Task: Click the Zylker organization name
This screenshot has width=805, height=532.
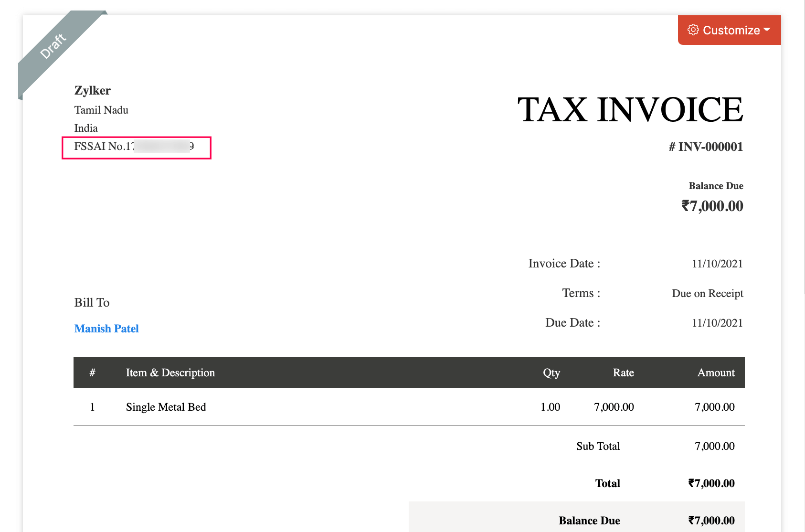Action: pyautogui.click(x=92, y=90)
